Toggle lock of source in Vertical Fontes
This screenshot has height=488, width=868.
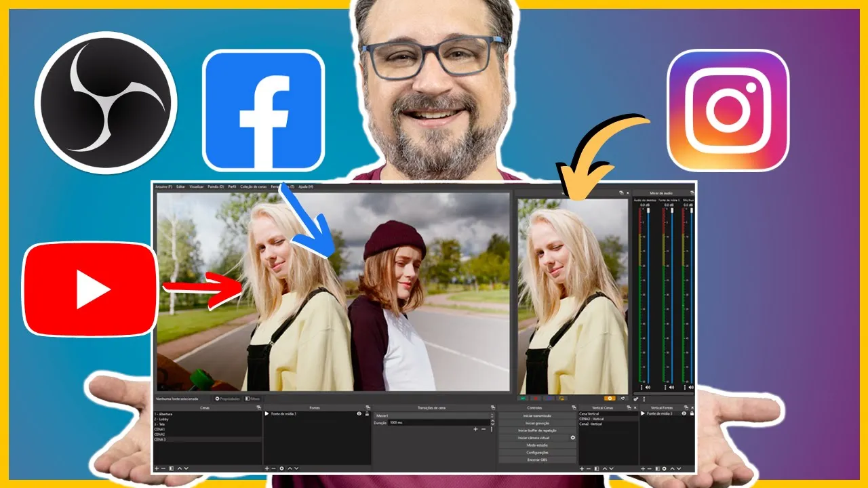pos(692,413)
